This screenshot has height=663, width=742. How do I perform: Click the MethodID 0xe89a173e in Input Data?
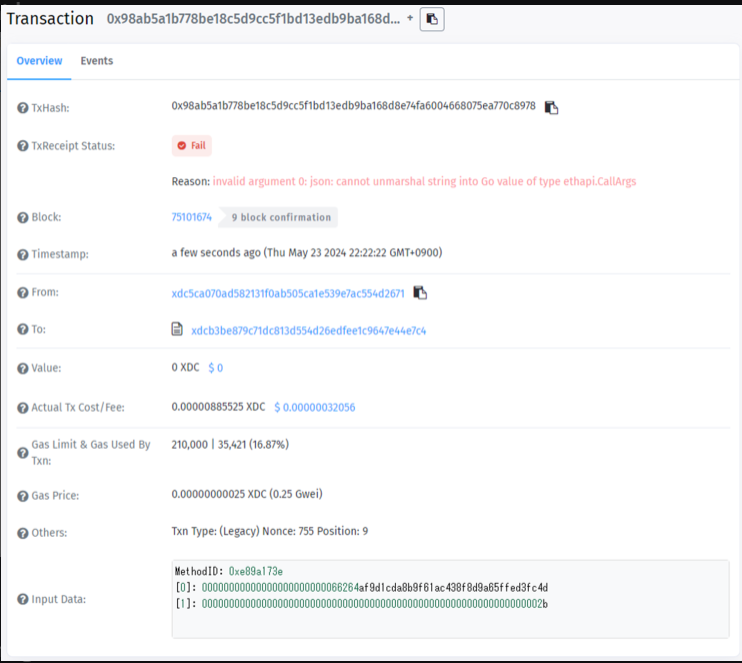tap(255, 571)
